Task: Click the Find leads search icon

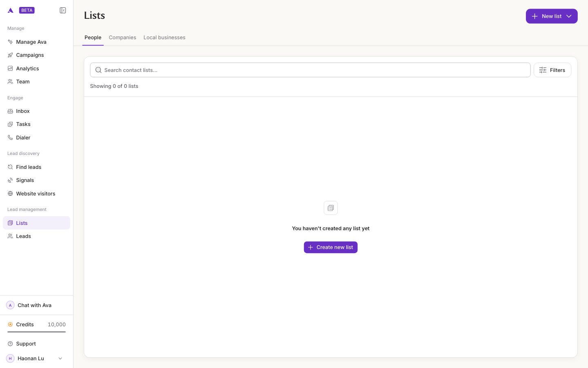Action: click(x=10, y=167)
